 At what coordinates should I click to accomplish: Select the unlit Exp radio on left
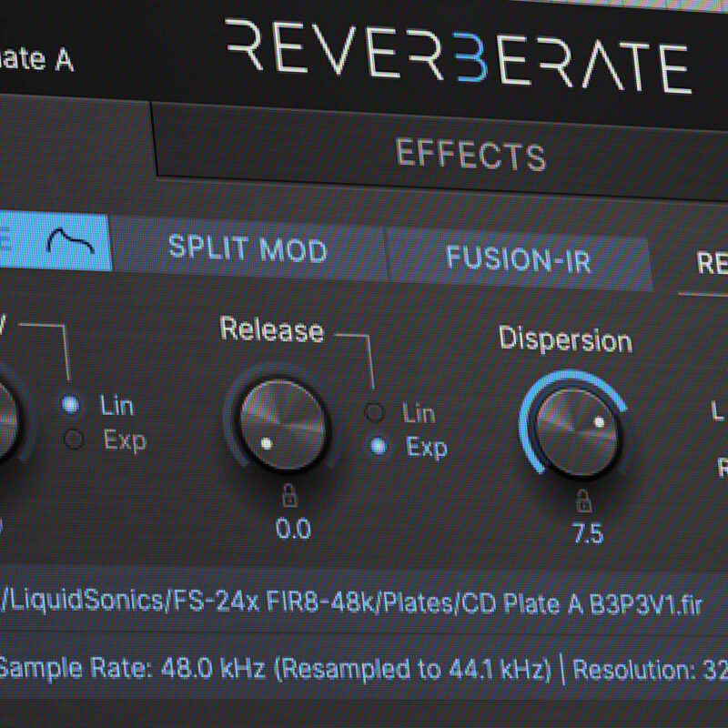[x=74, y=439]
